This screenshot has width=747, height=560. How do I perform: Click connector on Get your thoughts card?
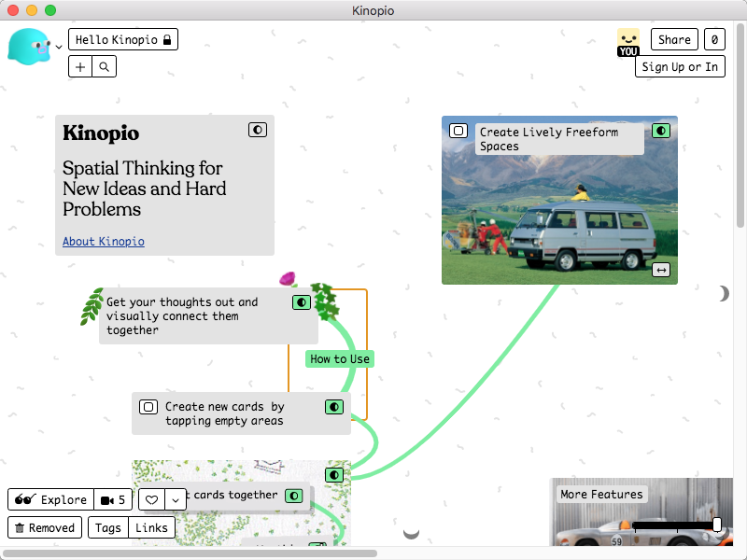301,302
